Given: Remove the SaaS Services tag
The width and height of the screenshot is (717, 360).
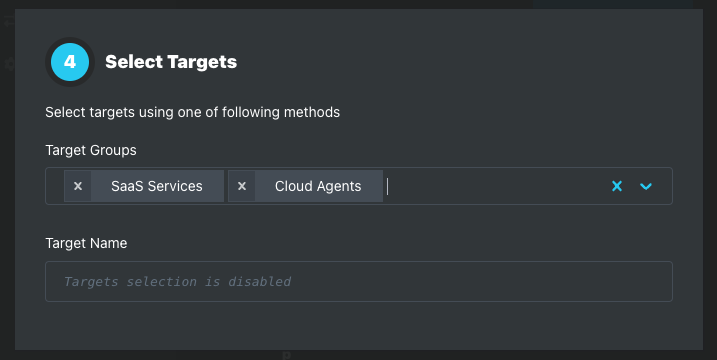Looking at the screenshot, I should 78,186.
